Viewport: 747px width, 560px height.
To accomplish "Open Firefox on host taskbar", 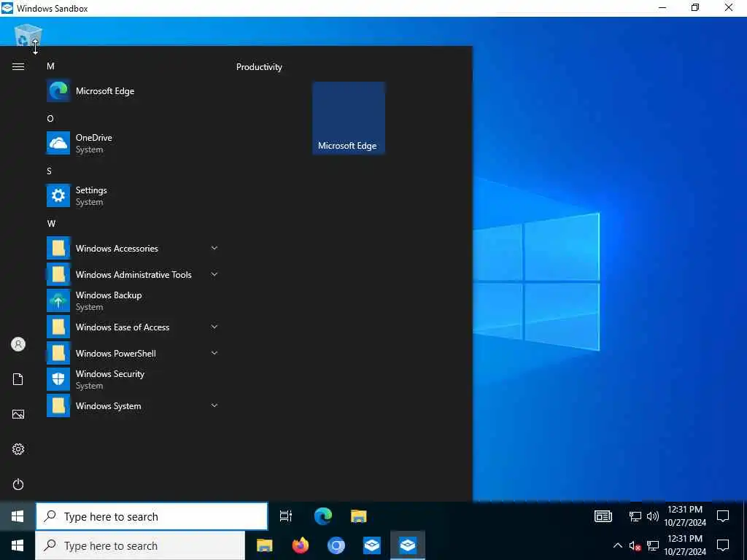I will (301, 545).
